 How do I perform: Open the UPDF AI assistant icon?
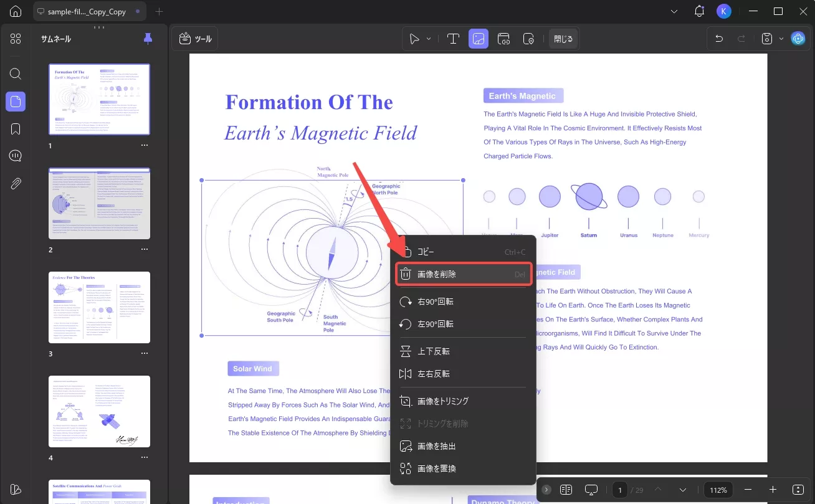click(798, 39)
